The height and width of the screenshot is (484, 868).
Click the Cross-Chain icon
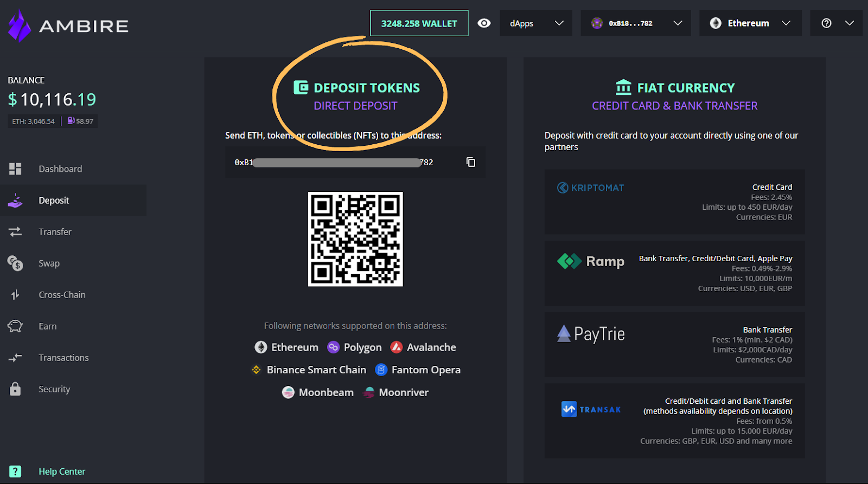15,295
